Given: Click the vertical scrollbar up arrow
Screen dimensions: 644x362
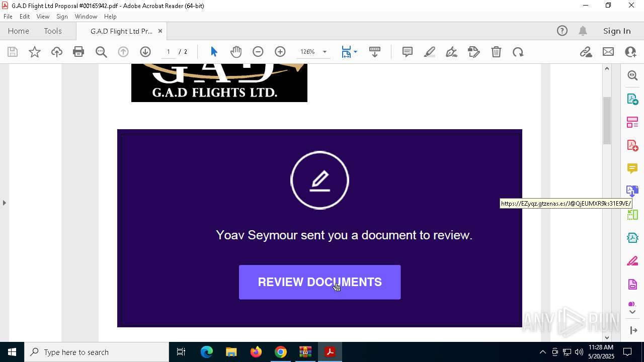Looking at the screenshot, I should 607,68.
